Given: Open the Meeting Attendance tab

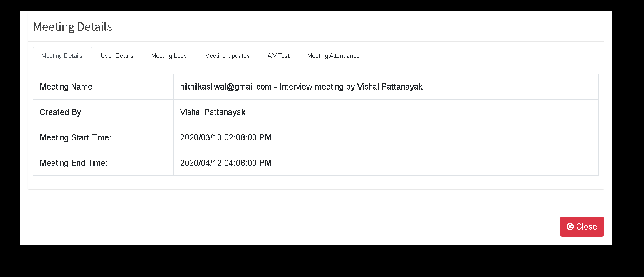Looking at the screenshot, I should pyautogui.click(x=333, y=56).
